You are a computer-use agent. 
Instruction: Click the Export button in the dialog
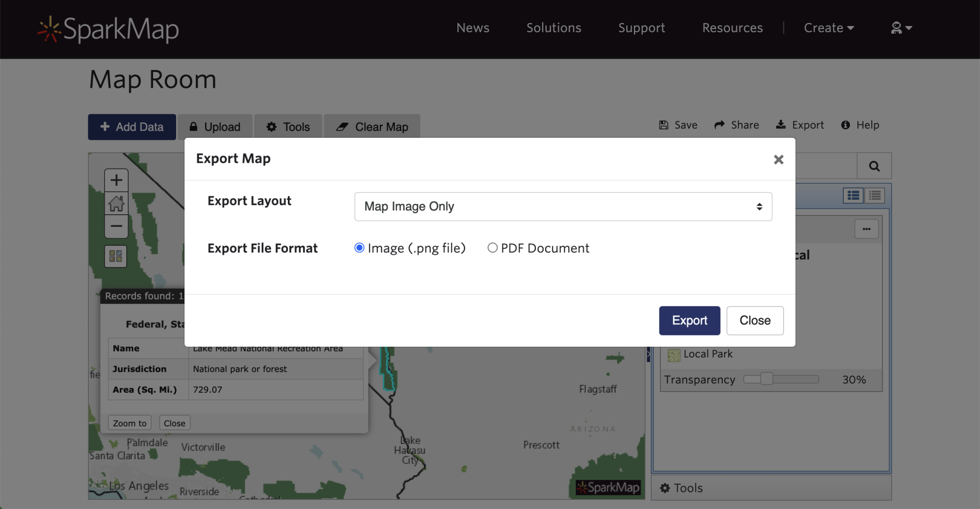tap(689, 320)
